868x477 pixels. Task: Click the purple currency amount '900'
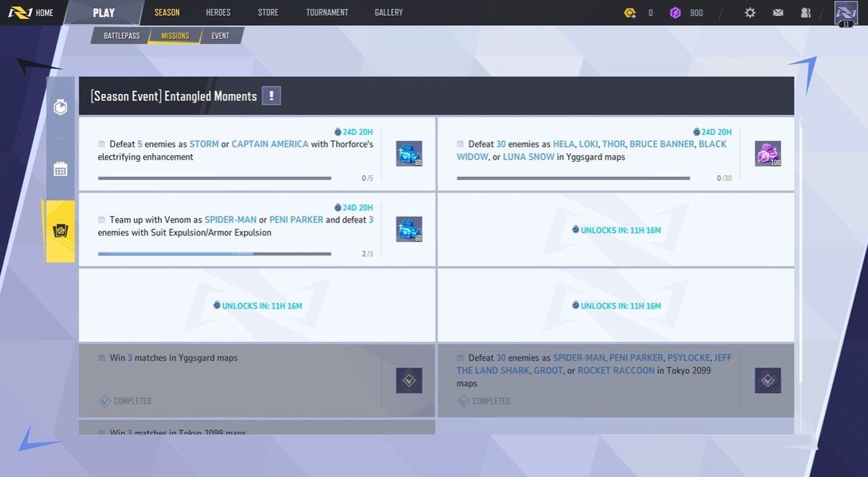(696, 13)
